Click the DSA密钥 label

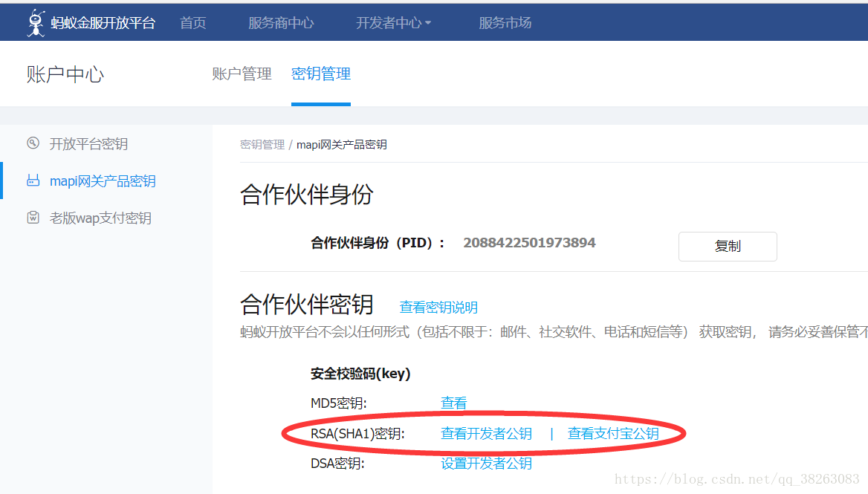pos(337,464)
